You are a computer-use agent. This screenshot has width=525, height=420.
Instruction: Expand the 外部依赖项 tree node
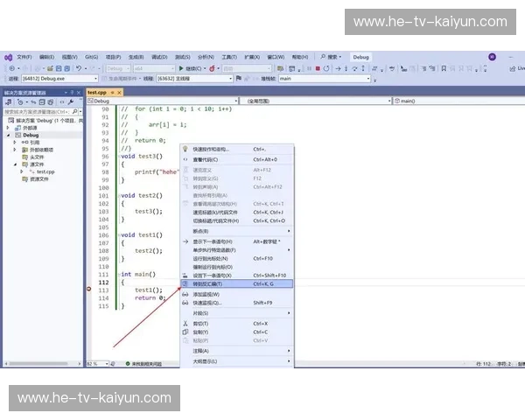(14, 150)
